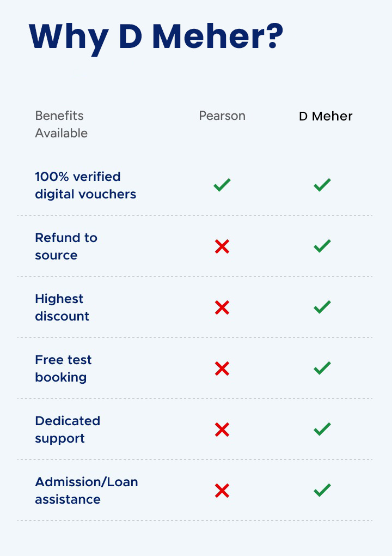Click the "Why D Meher?" heading
392x556 pixels.
[x=156, y=37]
